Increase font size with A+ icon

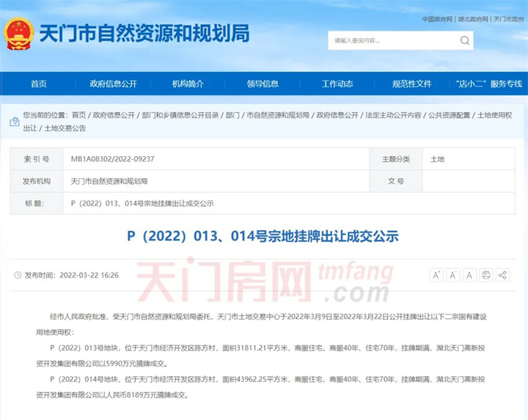click(436, 275)
